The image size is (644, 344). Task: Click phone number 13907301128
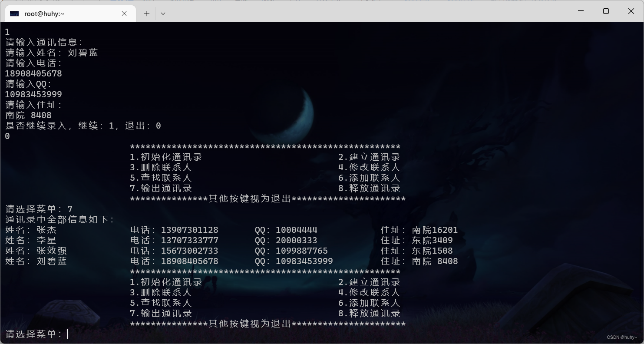[x=190, y=230]
